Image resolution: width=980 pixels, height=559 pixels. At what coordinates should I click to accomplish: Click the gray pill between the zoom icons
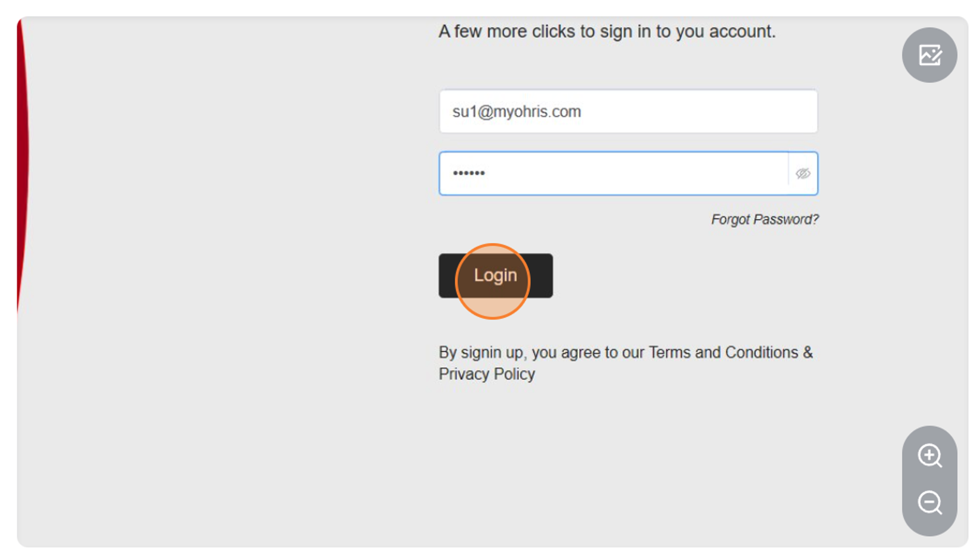930,479
